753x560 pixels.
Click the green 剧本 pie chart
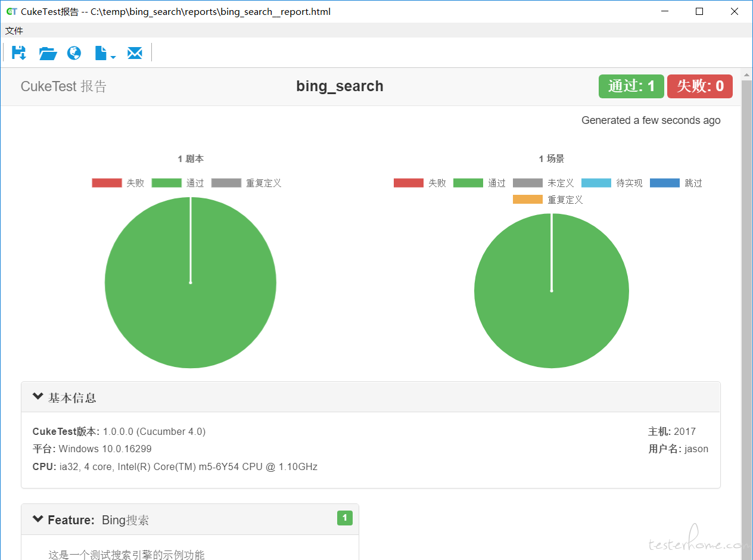tap(191, 282)
